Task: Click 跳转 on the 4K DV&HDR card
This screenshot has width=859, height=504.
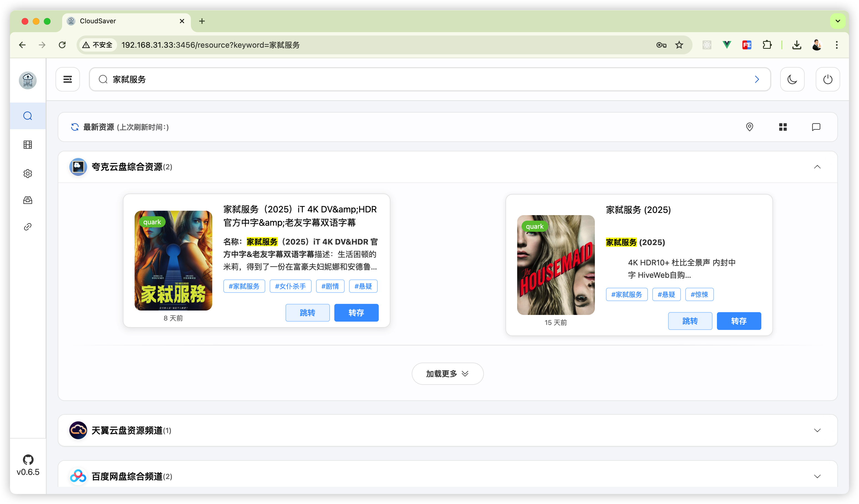Action: coord(307,313)
